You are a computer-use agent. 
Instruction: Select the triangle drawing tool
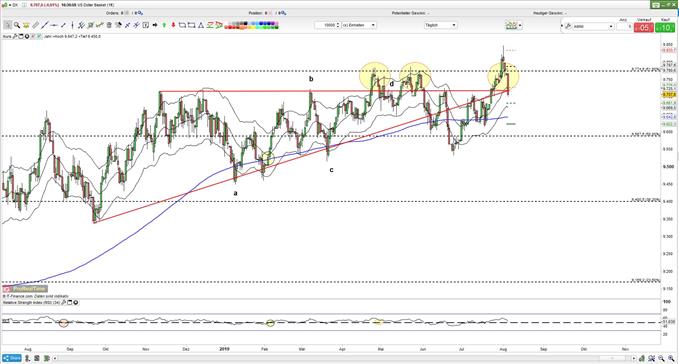201,25
